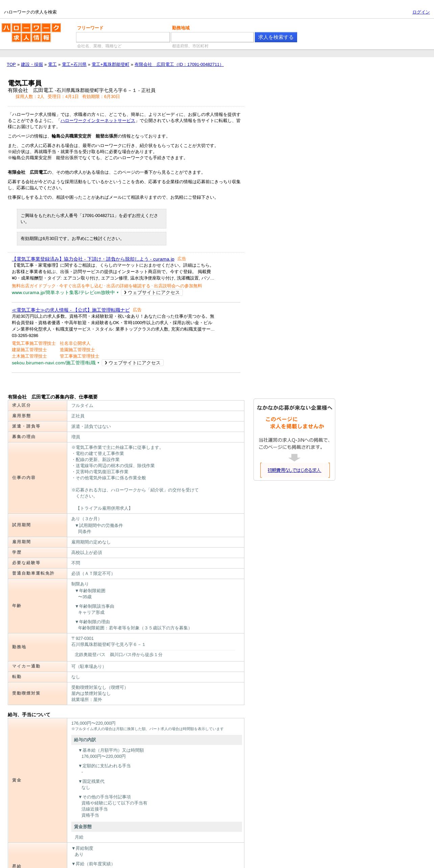This screenshot has height=868, width=434.
Task: Open 土木施工管理技士 ad sublink
Action: [x=29, y=356]
